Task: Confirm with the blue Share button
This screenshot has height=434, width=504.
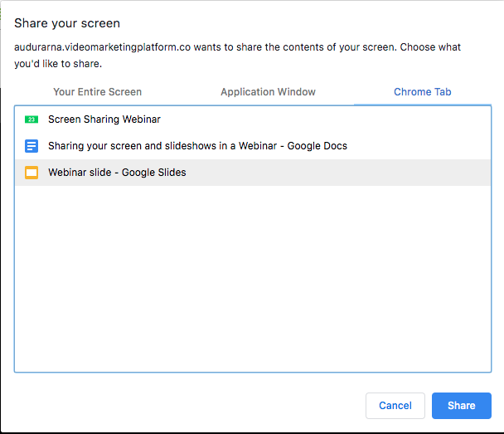Action: tap(461, 405)
